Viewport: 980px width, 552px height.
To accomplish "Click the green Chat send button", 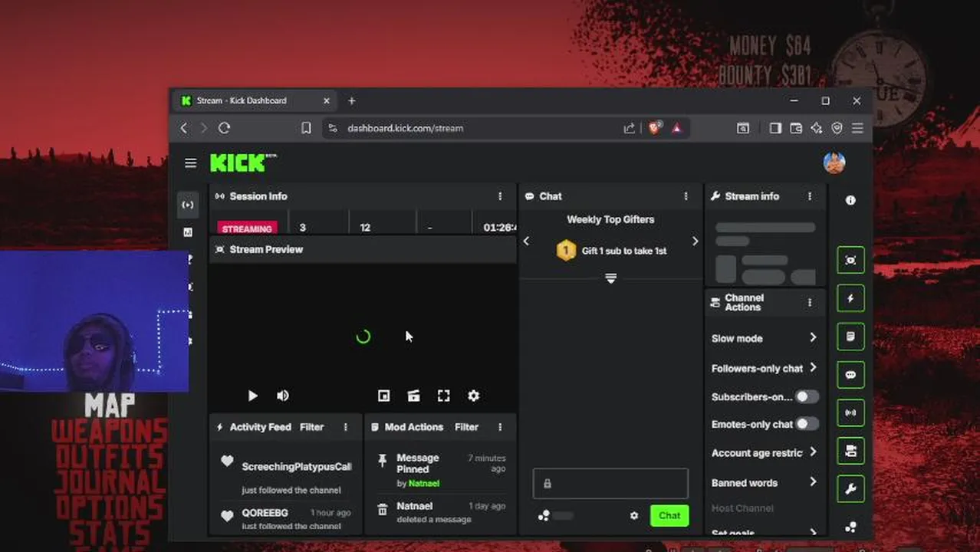I will (x=669, y=515).
